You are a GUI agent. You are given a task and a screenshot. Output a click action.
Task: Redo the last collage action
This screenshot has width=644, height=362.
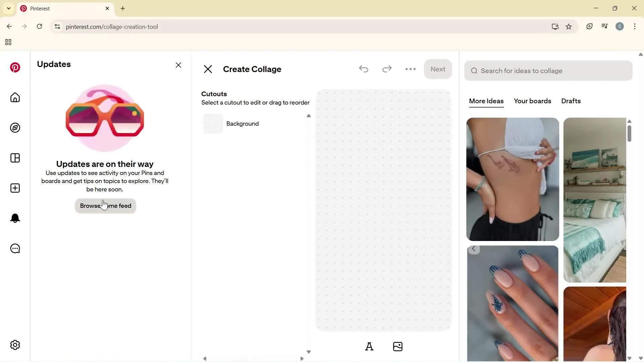tap(387, 69)
